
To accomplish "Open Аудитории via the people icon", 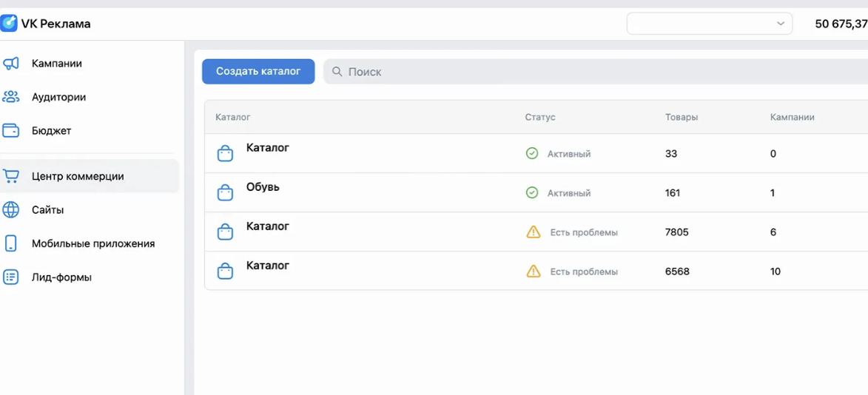I will click(x=11, y=98).
